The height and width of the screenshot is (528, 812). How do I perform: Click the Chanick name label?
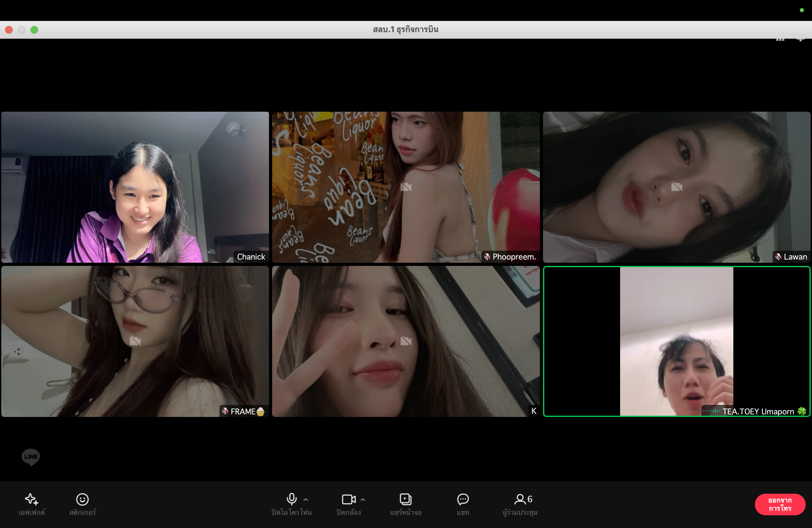[251, 257]
